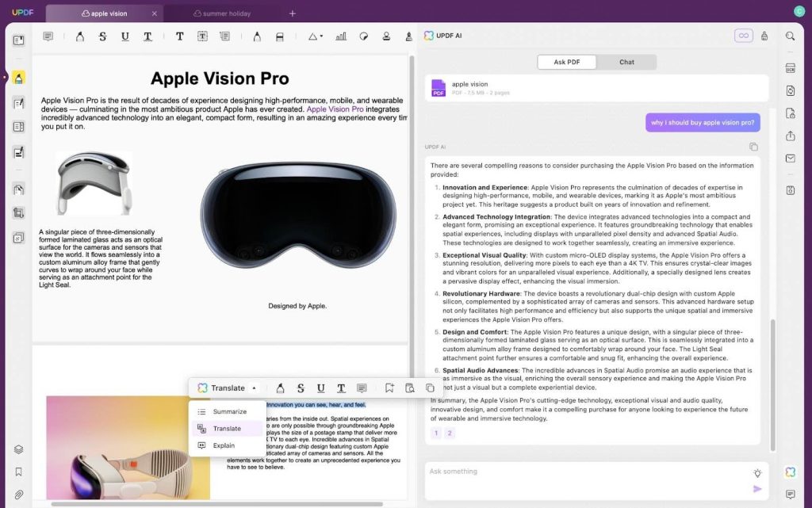Choose Explain from the AI menu
The image size is (812, 508).
(224, 445)
